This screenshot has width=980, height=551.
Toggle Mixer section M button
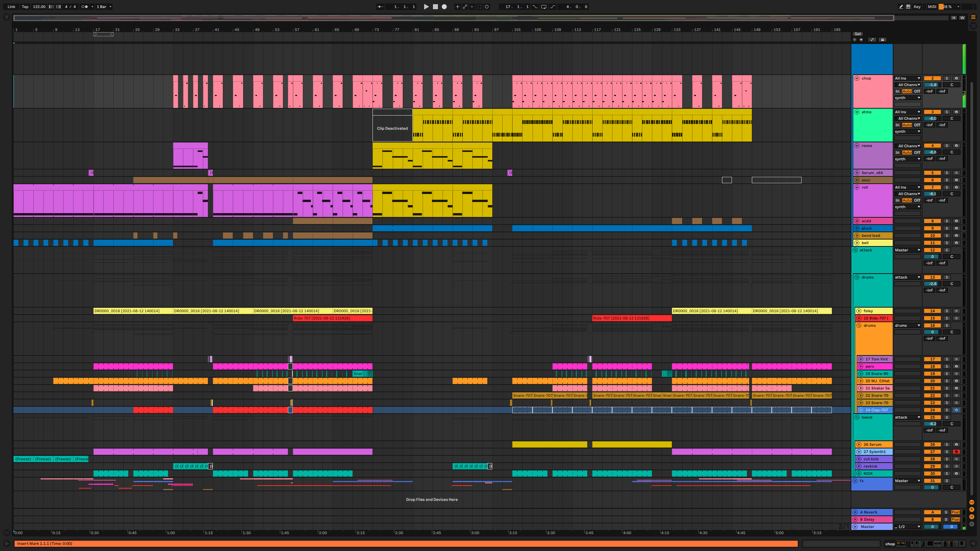tap(972, 517)
